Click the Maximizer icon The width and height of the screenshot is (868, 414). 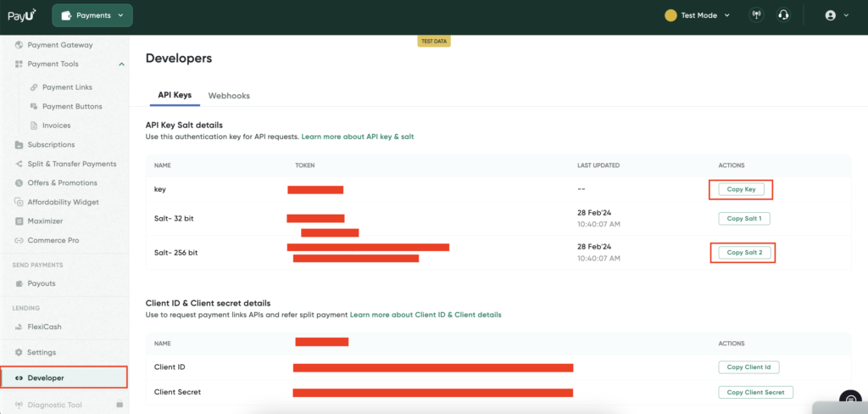[19, 221]
